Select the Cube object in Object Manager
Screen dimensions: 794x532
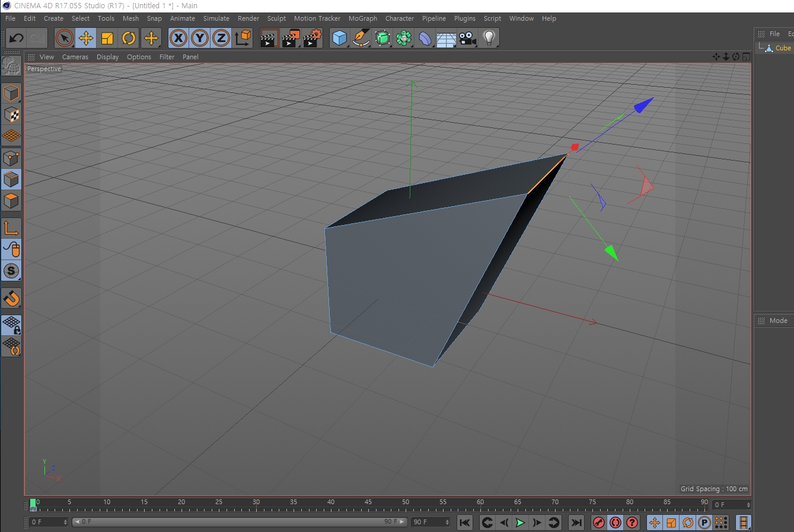(x=783, y=48)
